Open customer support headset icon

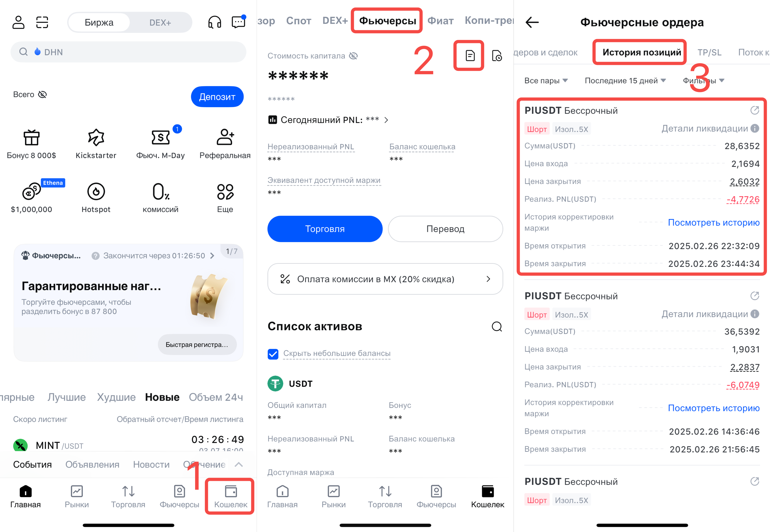(215, 22)
